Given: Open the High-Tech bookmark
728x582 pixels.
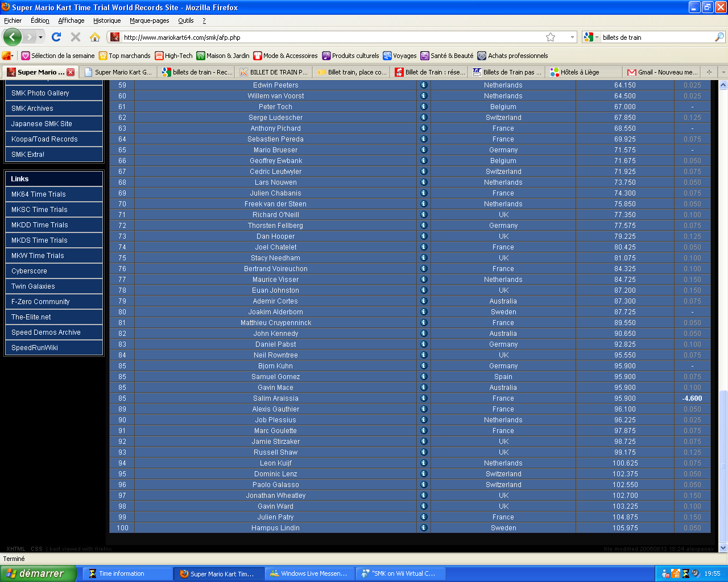Looking at the screenshot, I should (x=174, y=56).
